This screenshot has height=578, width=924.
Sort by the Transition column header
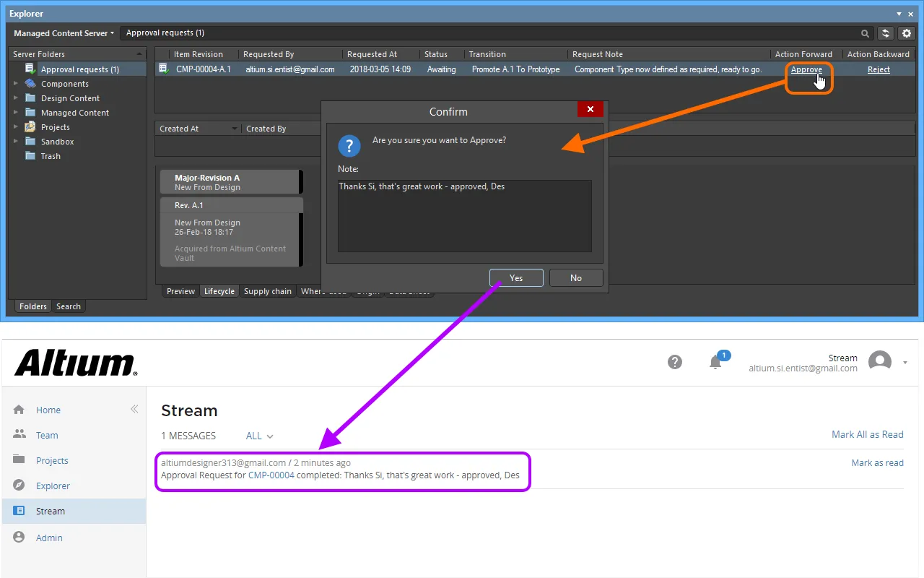click(515, 54)
